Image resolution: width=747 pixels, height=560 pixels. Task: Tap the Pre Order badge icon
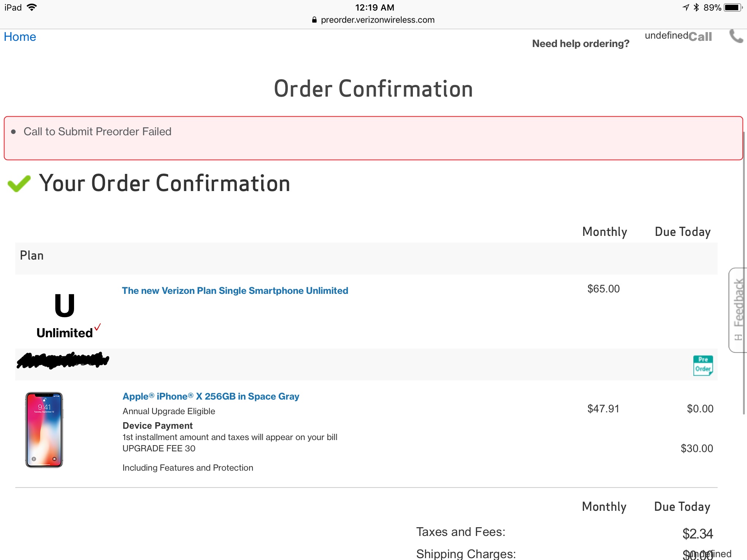pyautogui.click(x=703, y=365)
